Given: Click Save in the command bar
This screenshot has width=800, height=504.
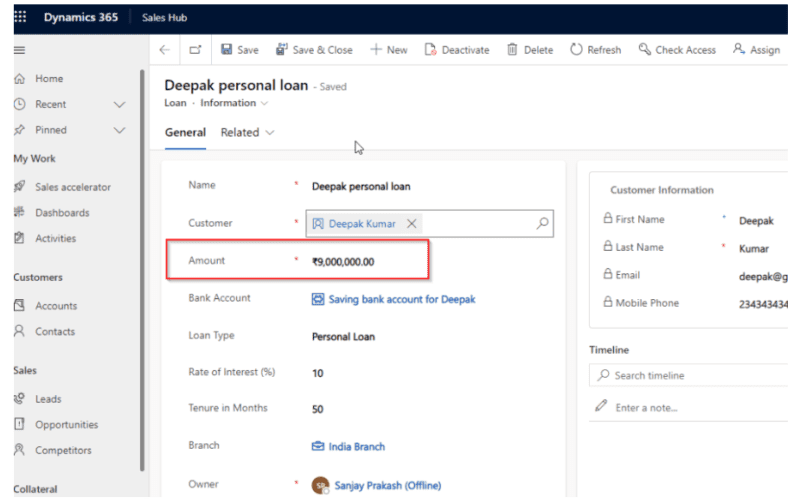Looking at the screenshot, I should pyautogui.click(x=239, y=50).
